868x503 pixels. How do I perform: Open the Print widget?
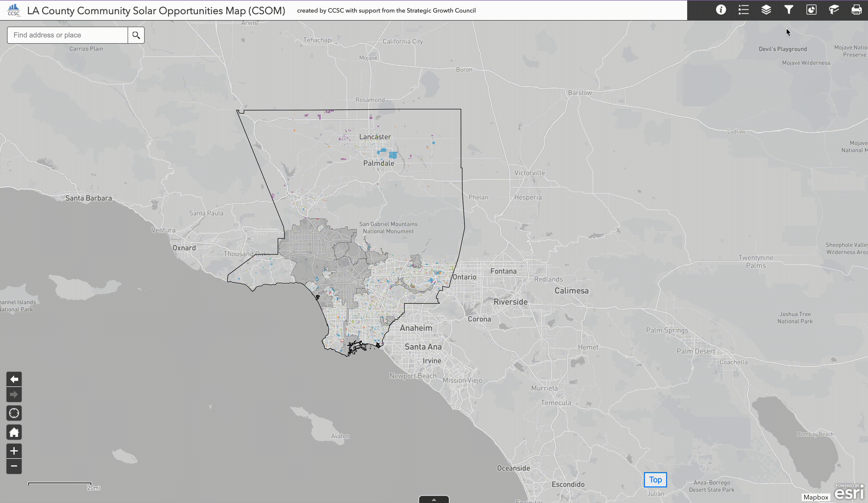tap(856, 10)
